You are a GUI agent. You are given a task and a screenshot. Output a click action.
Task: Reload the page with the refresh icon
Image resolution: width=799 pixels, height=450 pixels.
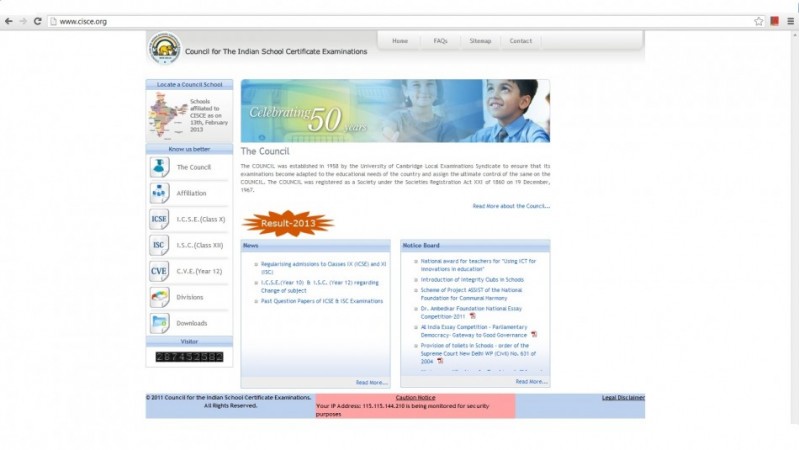tap(37, 21)
